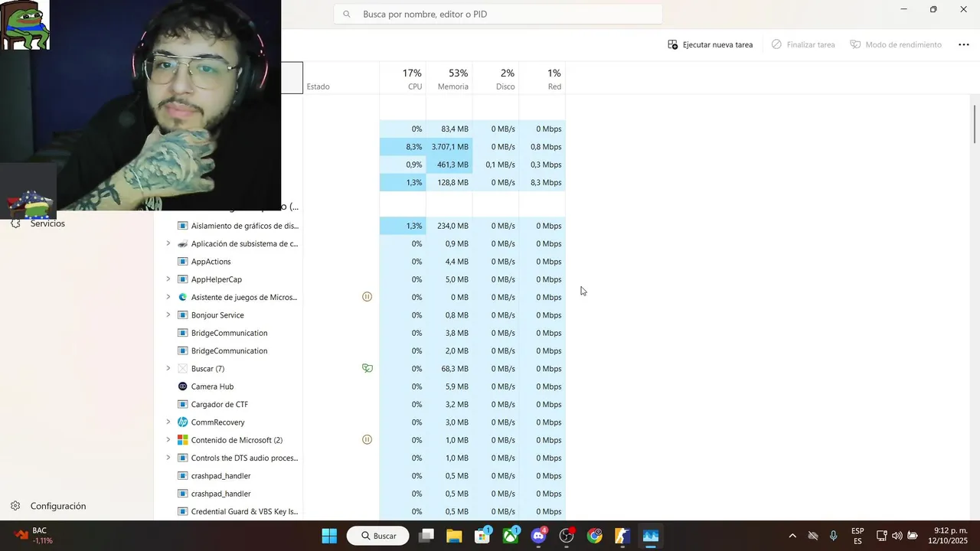Click the battery icon in system tray
The height and width of the screenshot is (551, 980).
coord(913,536)
